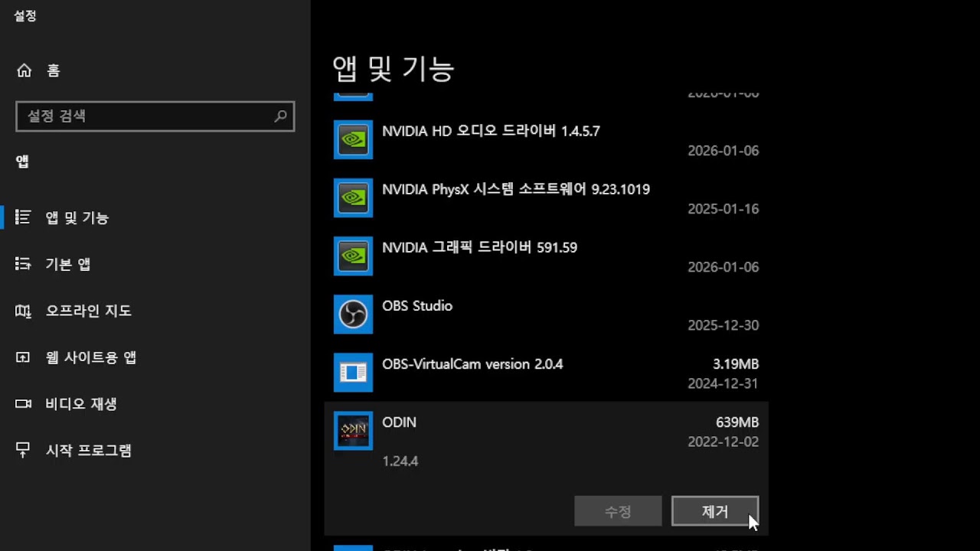Click the 앱 section header in sidebar
The image size is (980, 551).
(22, 161)
